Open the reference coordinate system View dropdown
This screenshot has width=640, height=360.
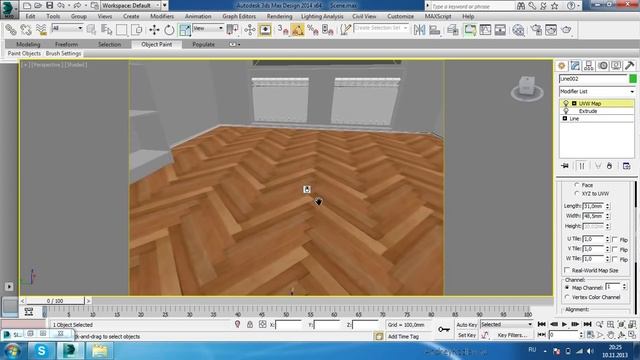pyautogui.click(x=208, y=28)
